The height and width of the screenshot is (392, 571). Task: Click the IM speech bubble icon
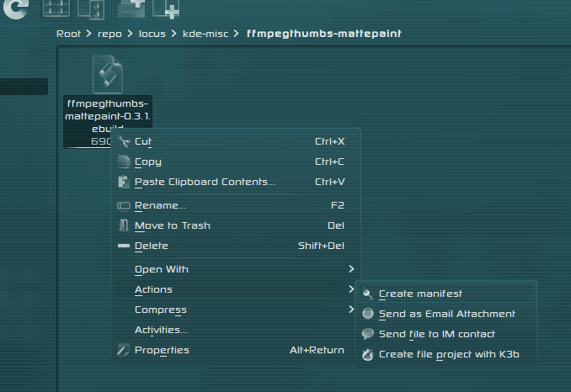(x=368, y=334)
